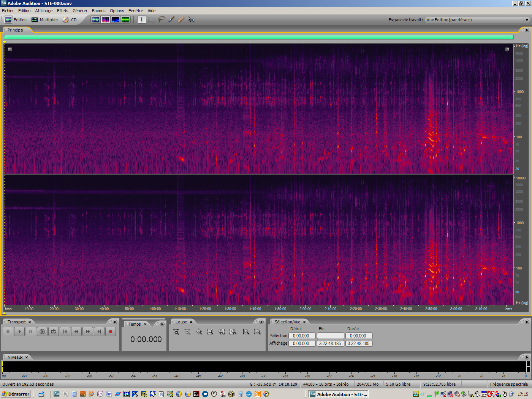The width and height of the screenshot is (532, 399).
Task: Open the Loupe panel flyout menu
Action: (261, 322)
